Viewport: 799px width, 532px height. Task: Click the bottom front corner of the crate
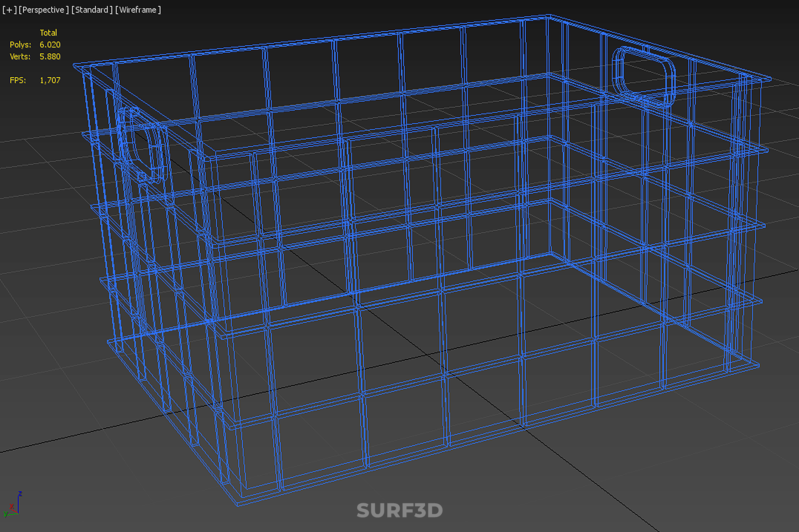pos(238,505)
